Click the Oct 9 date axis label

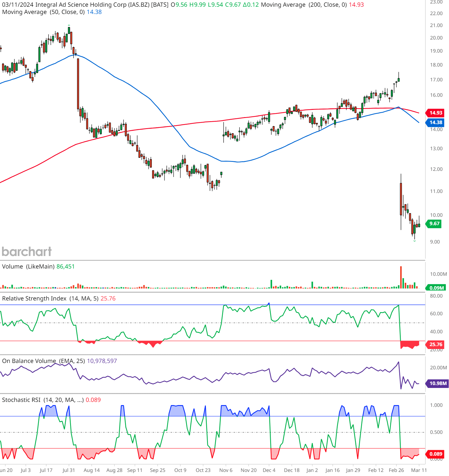180,470
